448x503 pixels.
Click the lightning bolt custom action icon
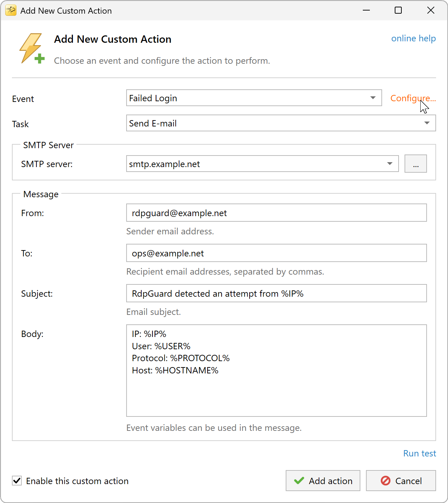(x=32, y=48)
